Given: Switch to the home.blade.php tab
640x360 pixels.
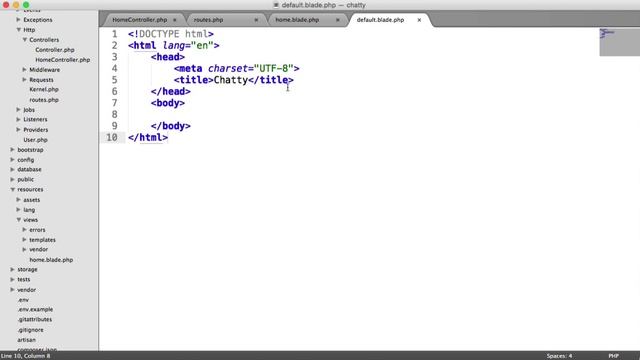Looking at the screenshot, I should [x=297, y=20].
